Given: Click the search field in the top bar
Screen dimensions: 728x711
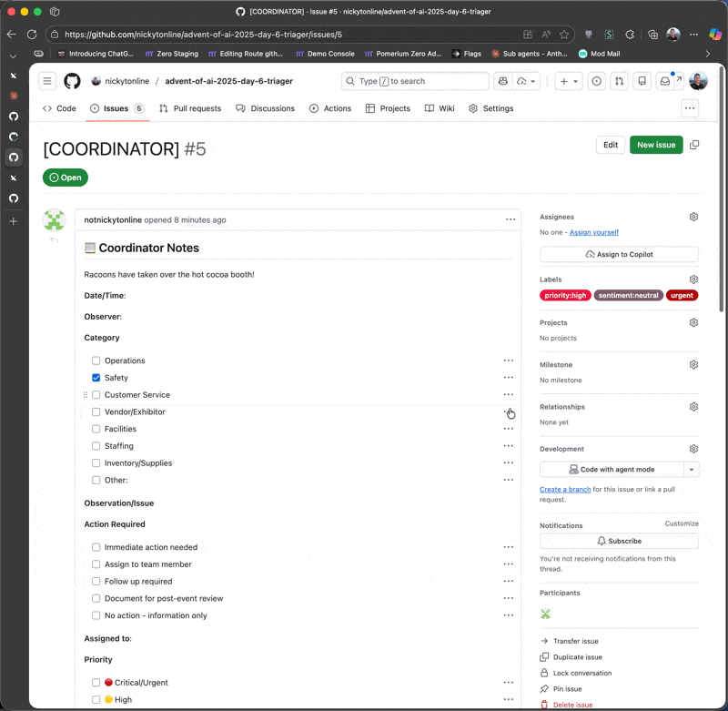Looking at the screenshot, I should (415, 81).
